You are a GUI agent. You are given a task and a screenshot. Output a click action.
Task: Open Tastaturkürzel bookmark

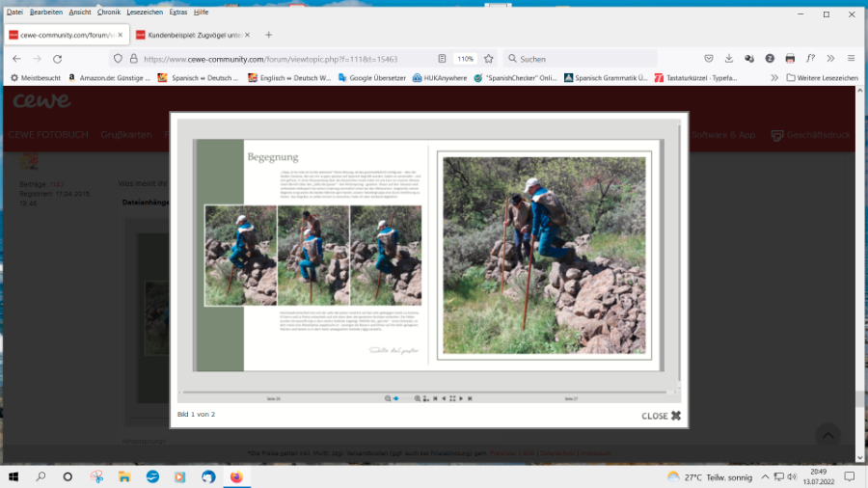point(695,78)
